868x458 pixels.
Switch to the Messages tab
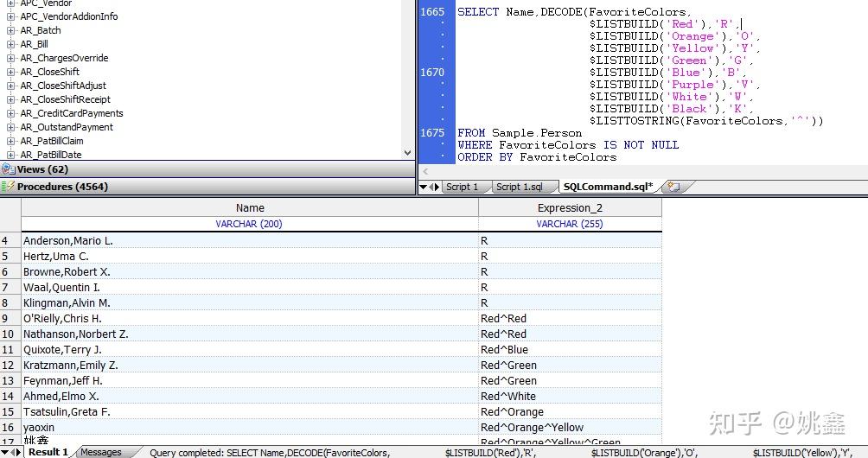[101, 452]
